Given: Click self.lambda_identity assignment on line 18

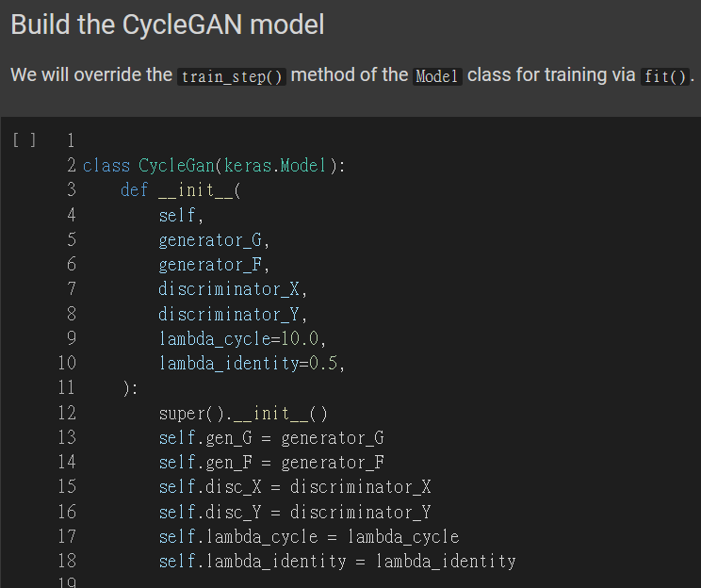Looking at the screenshot, I should (x=336, y=561).
